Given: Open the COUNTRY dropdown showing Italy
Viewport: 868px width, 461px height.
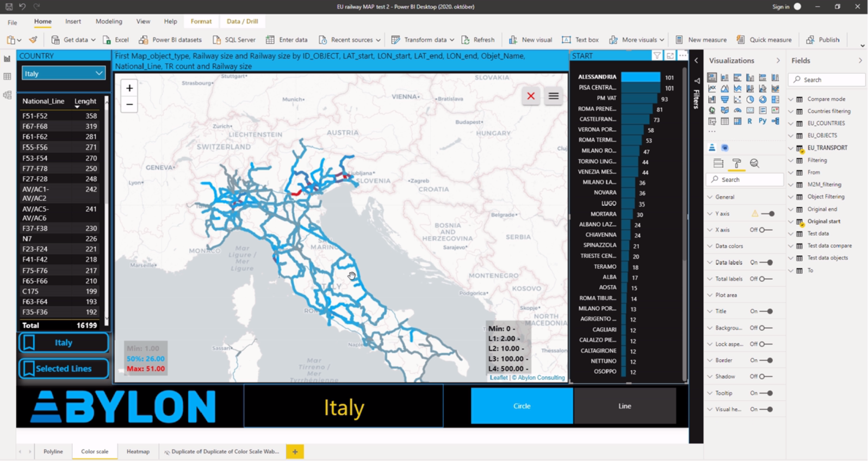Looking at the screenshot, I should (64, 73).
